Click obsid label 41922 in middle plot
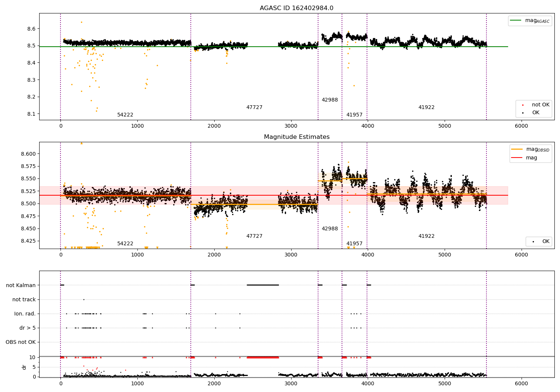560x392 pixels. (x=426, y=236)
